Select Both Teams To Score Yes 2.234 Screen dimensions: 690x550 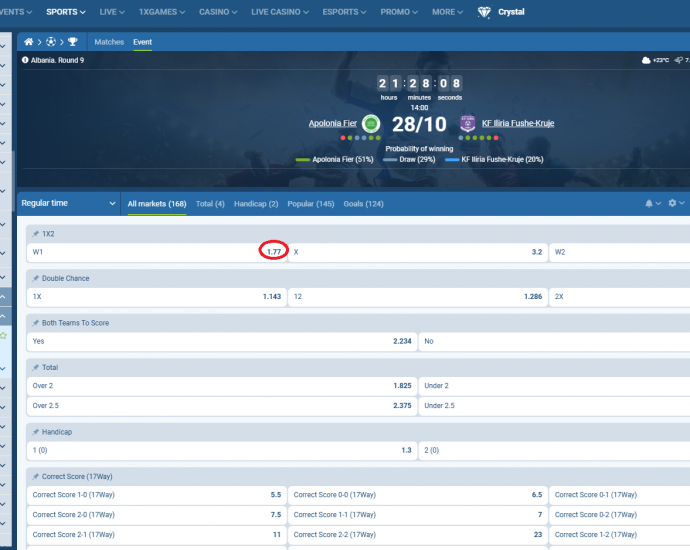point(222,341)
